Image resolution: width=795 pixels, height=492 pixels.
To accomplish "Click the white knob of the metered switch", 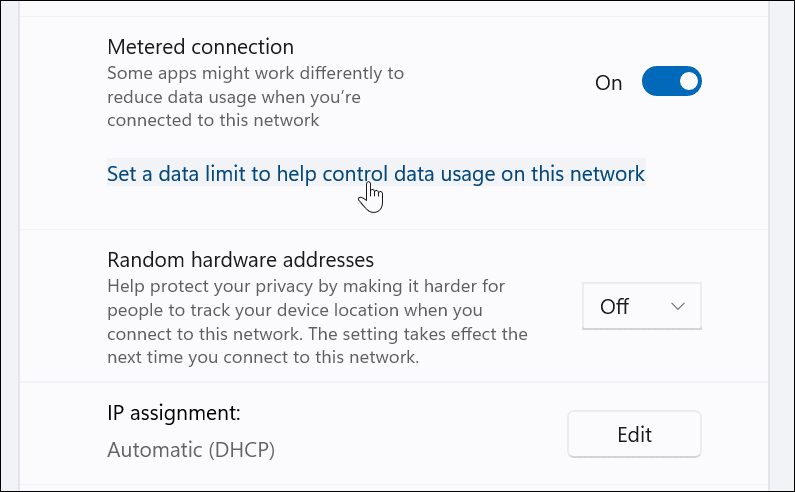I will point(686,82).
